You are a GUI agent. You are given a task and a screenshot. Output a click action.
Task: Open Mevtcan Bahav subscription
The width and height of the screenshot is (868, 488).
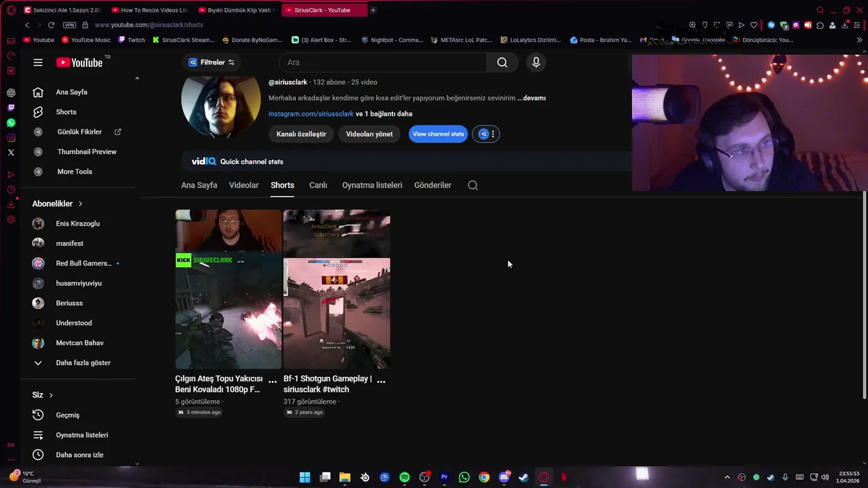78,343
